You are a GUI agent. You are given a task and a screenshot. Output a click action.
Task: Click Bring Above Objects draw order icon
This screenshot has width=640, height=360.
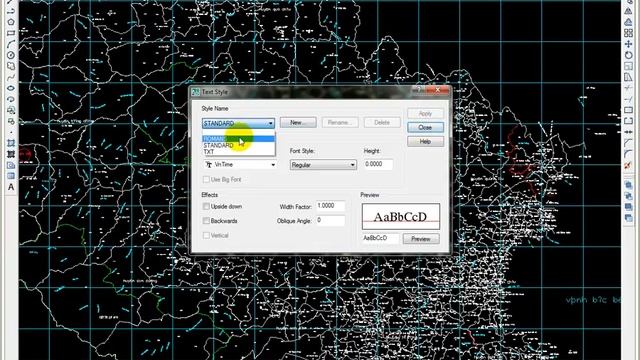tap(629, 207)
